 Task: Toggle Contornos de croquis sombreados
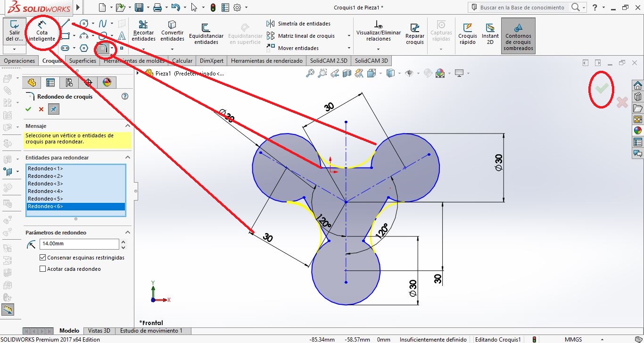(x=518, y=36)
